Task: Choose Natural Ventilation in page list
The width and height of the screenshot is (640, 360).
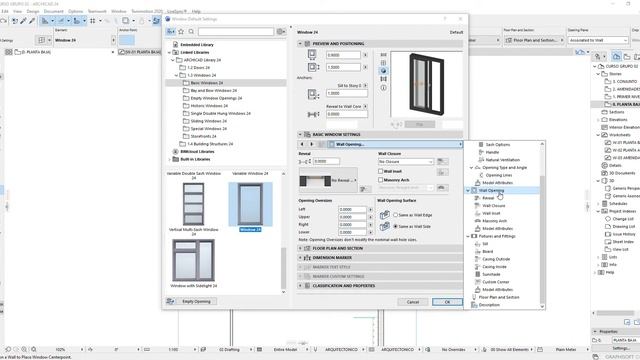Action: click(502, 160)
